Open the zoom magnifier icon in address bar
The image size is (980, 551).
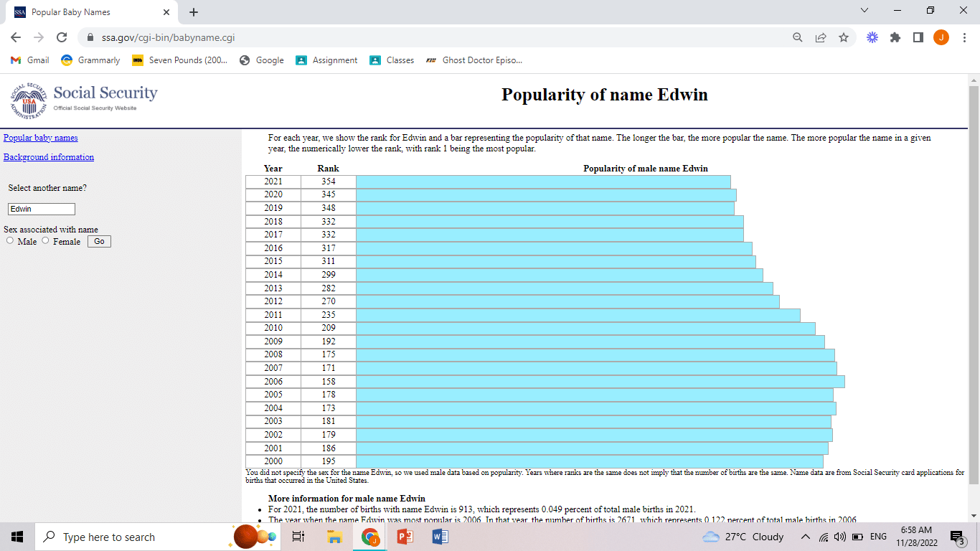pos(798,37)
